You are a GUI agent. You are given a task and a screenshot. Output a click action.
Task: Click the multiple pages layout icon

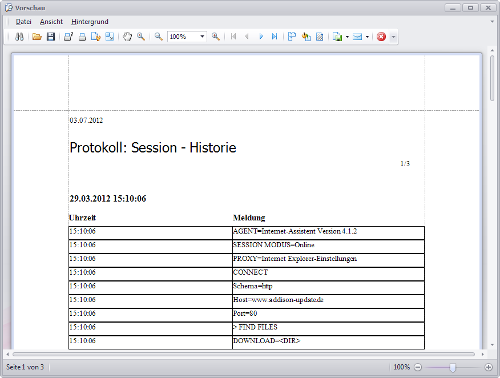click(x=292, y=37)
